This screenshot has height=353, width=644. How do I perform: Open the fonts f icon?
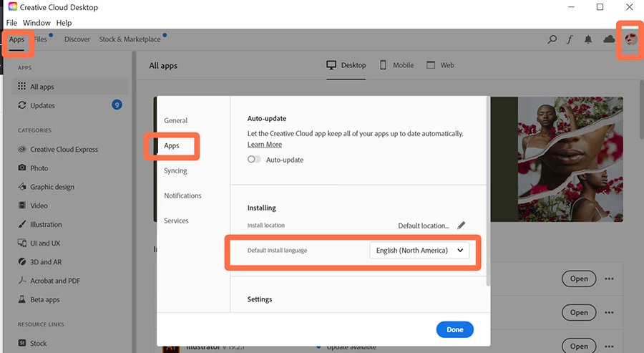[570, 39]
